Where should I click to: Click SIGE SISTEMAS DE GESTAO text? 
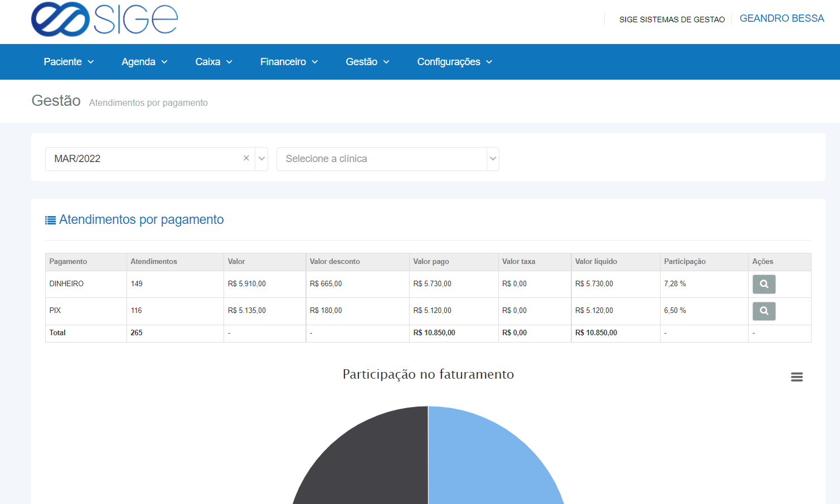point(672,19)
